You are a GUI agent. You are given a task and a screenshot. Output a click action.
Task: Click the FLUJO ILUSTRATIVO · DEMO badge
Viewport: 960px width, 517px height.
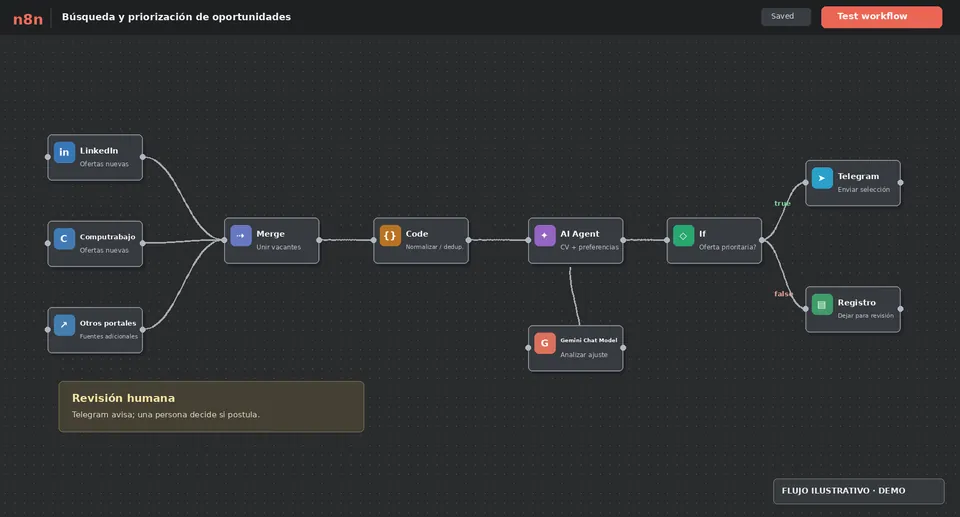(x=858, y=491)
